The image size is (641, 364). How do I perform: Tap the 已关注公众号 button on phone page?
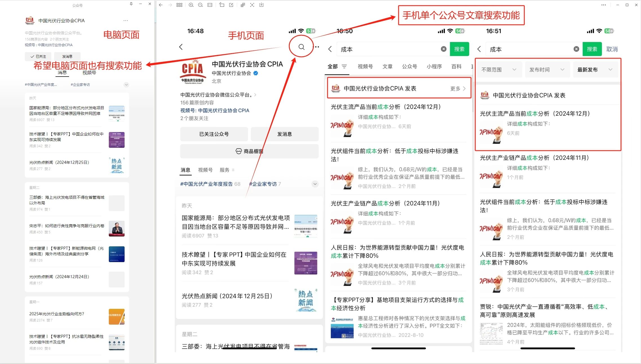214,134
